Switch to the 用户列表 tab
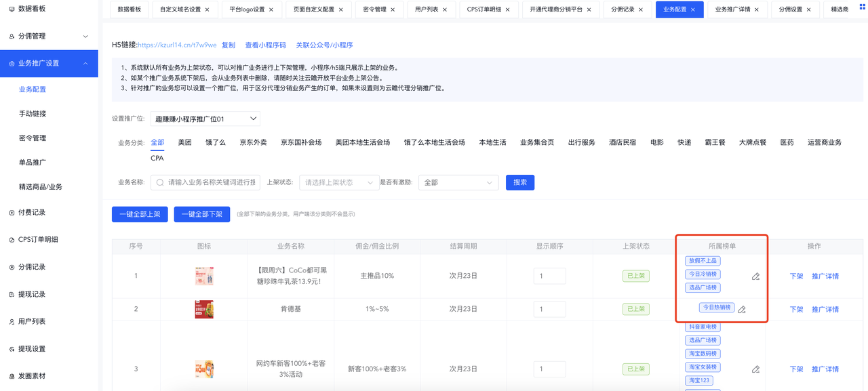Viewport: 868px width, 391px height. point(427,9)
